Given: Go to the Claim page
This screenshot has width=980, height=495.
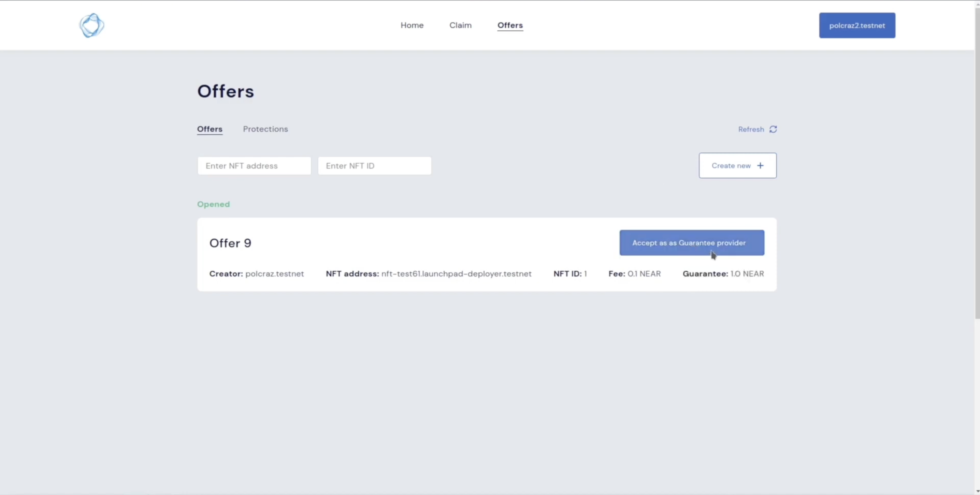Looking at the screenshot, I should tap(460, 25).
